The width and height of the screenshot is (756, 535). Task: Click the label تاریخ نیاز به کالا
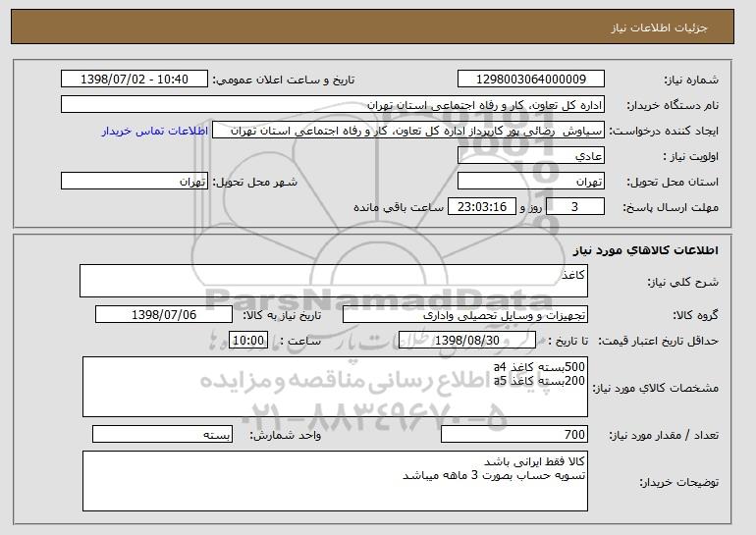282,316
